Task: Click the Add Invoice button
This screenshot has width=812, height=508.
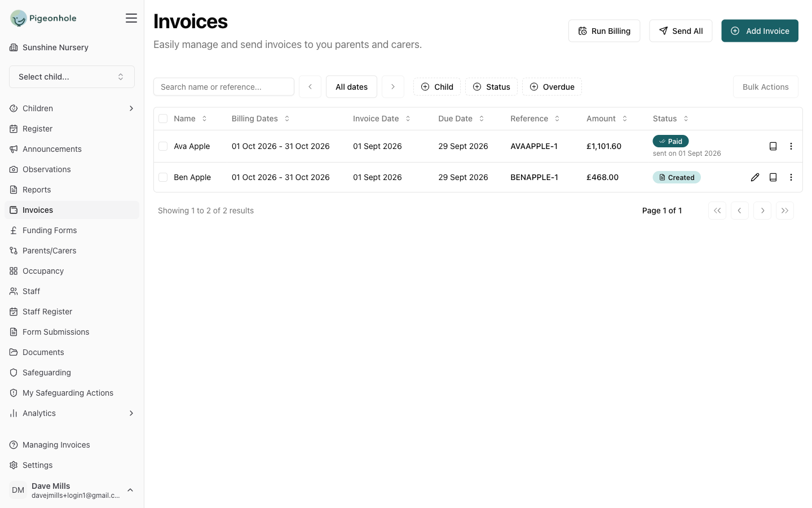Action: [x=760, y=31]
